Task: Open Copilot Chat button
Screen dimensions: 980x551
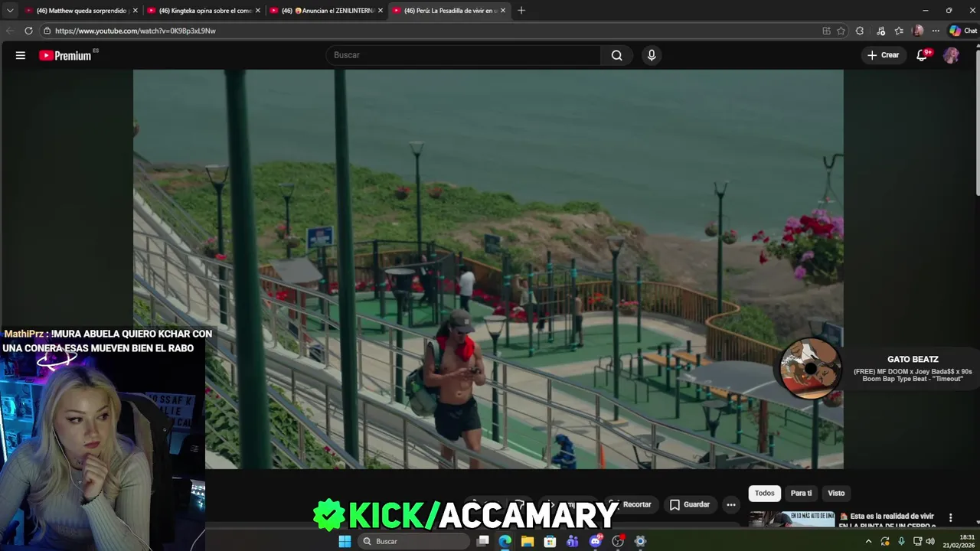Action: tap(963, 31)
